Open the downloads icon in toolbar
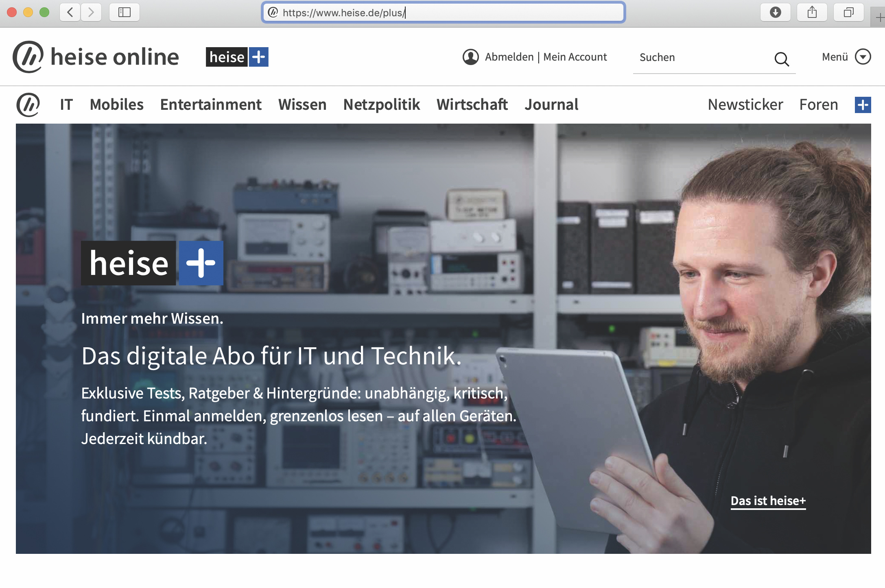 click(775, 12)
